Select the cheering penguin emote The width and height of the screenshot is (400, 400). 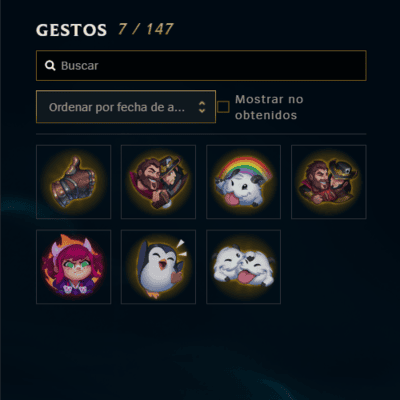[158, 267]
